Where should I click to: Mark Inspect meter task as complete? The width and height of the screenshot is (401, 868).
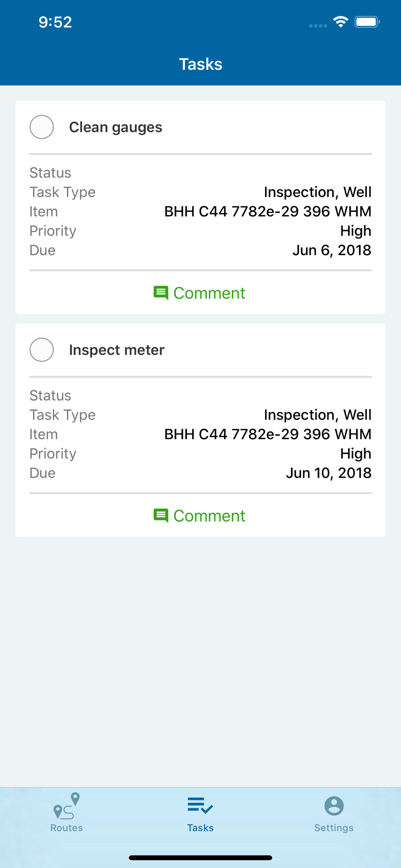[42, 349]
